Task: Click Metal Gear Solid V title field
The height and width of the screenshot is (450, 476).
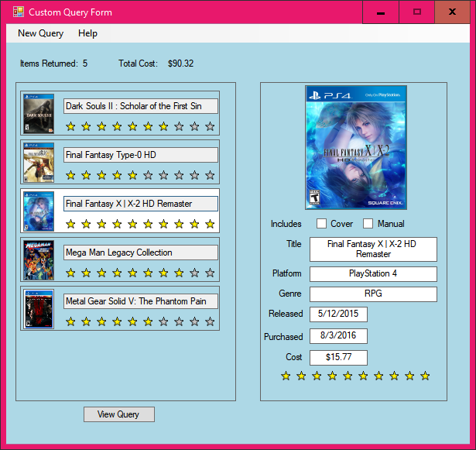Action: click(x=141, y=301)
